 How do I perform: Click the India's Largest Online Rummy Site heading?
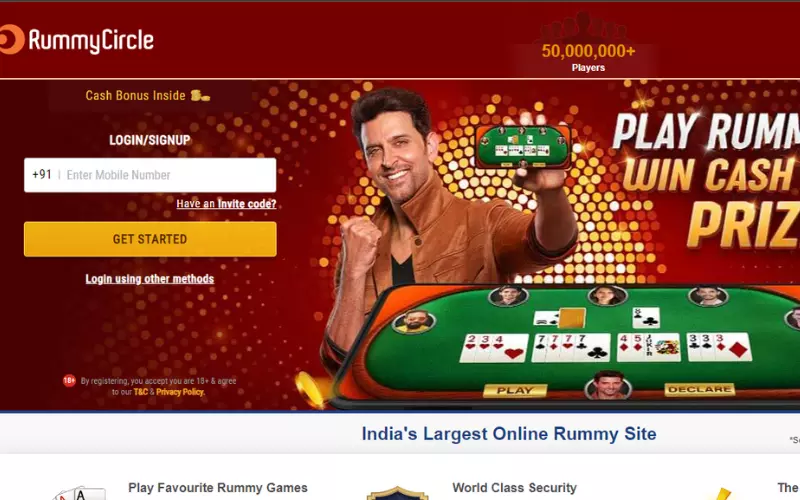pos(509,434)
